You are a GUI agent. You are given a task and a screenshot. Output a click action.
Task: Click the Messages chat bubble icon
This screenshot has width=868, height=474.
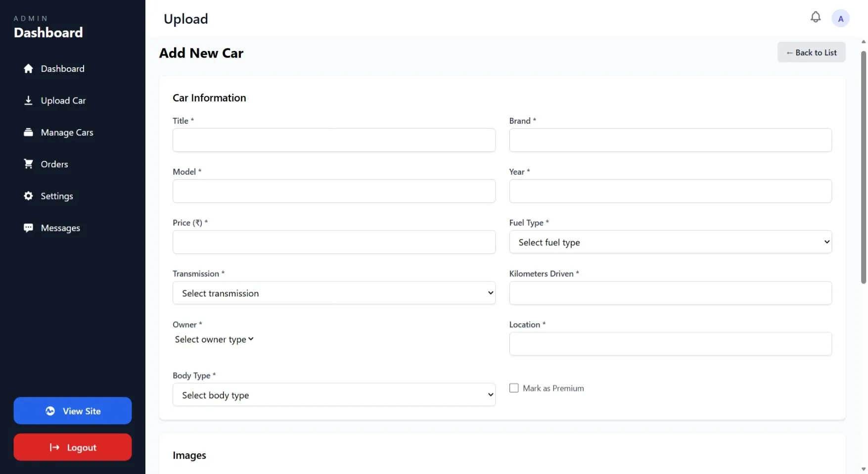pyautogui.click(x=29, y=228)
